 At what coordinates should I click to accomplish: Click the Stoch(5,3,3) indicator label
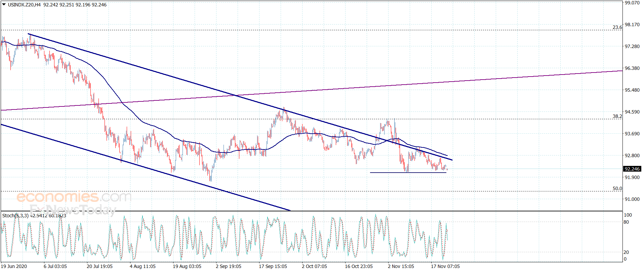coord(15,216)
